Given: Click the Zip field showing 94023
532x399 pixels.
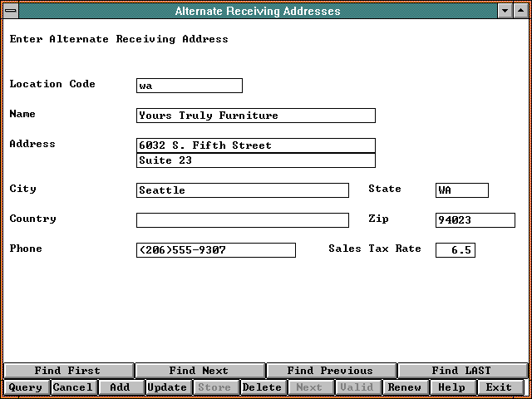Looking at the screenshot, I should coord(475,220).
